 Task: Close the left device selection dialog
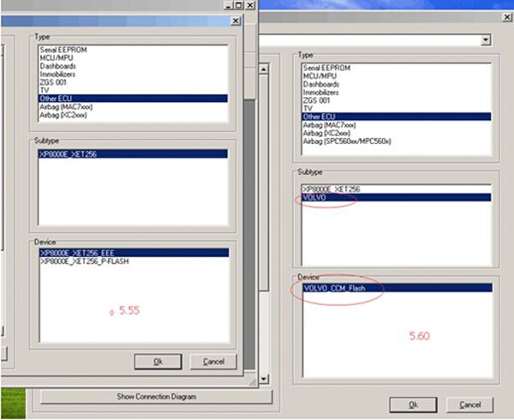[x=235, y=21]
